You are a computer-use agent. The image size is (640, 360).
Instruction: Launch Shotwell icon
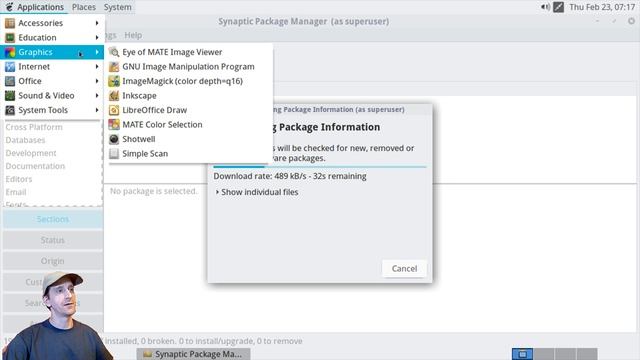pyautogui.click(x=114, y=139)
